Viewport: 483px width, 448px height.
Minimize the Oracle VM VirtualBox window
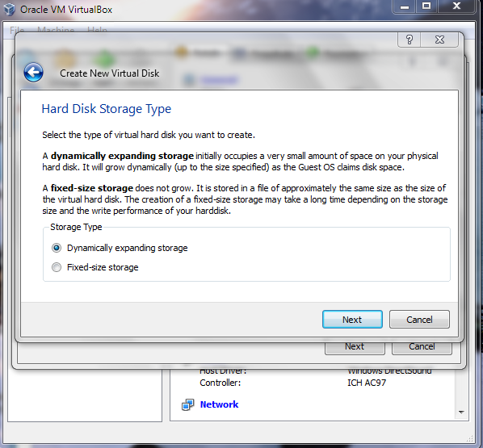[x=405, y=6]
